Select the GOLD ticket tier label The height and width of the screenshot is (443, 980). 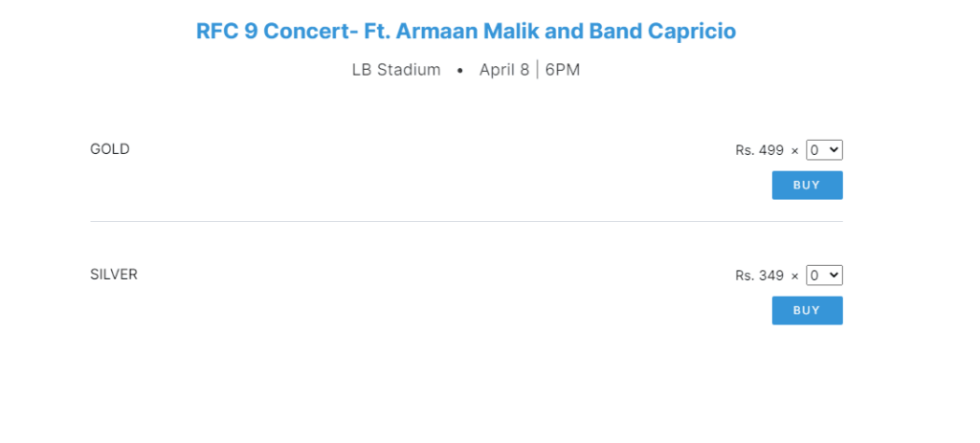click(110, 149)
